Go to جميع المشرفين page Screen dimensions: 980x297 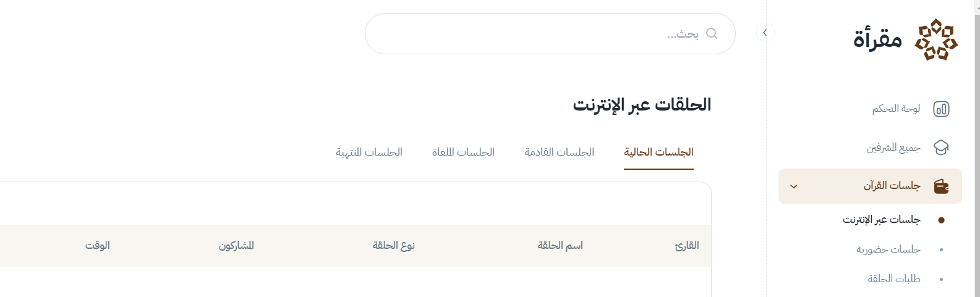tap(893, 148)
